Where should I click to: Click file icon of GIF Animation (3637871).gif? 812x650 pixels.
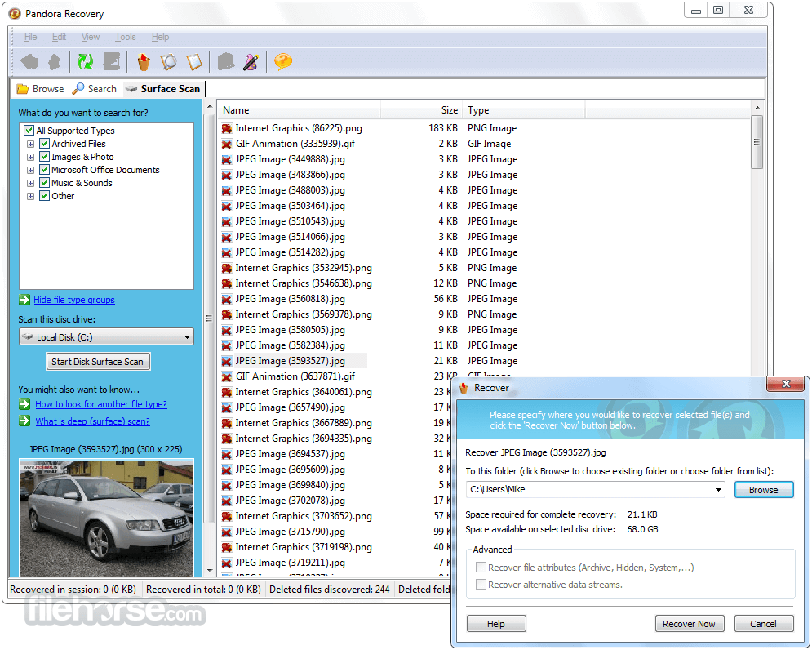coord(227,376)
